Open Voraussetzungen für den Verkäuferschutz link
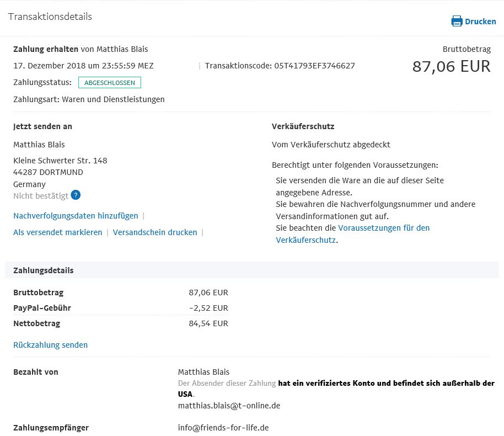 click(352, 234)
